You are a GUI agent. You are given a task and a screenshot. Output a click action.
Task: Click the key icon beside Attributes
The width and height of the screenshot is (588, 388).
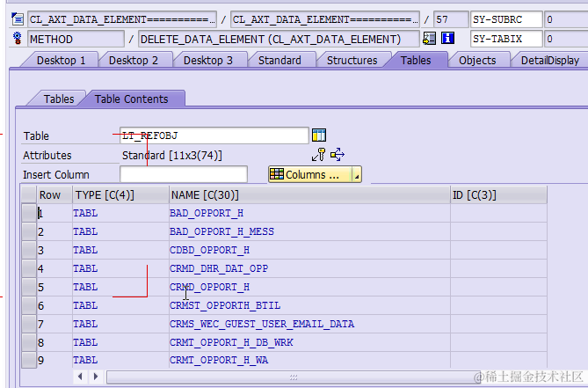319,155
